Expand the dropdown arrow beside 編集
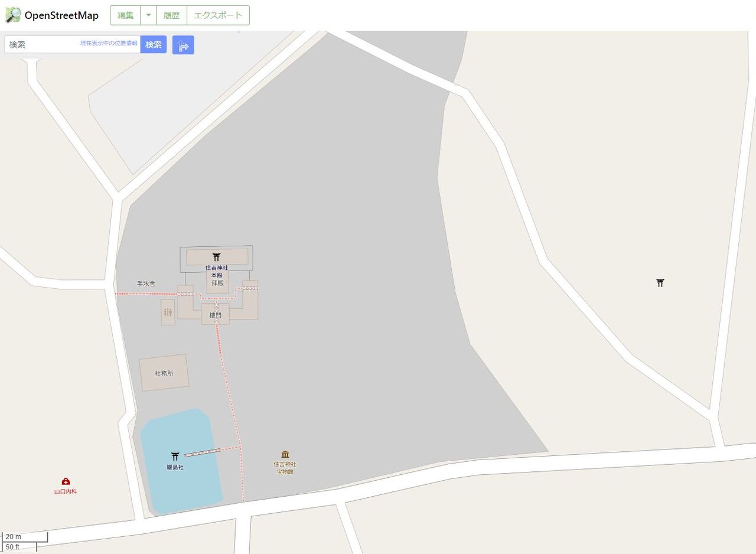This screenshot has height=554, width=756. [x=148, y=15]
